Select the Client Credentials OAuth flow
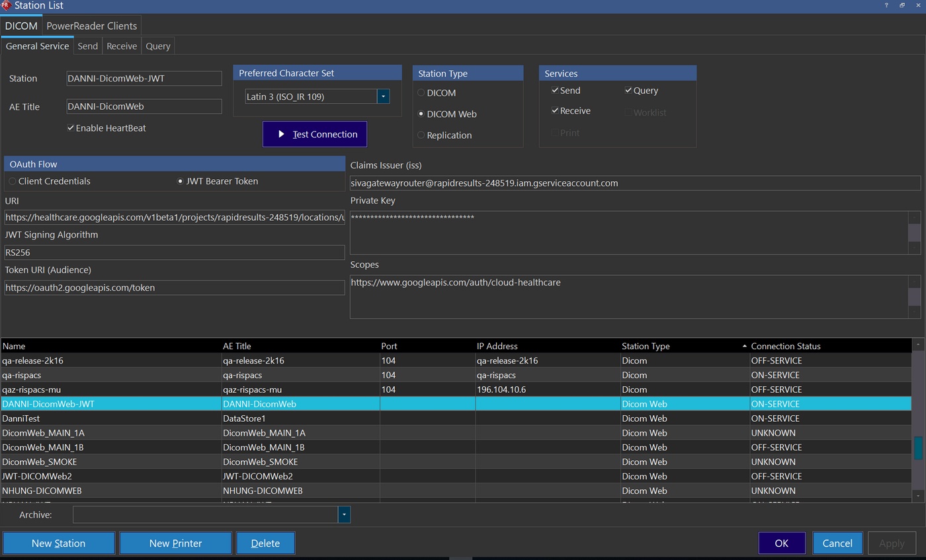Viewport: 926px width, 560px height. click(13, 181)
